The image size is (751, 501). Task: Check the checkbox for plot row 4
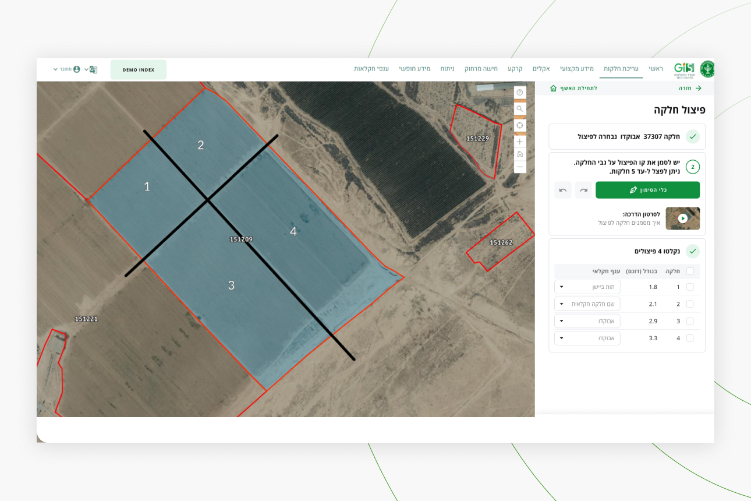tap(690, 338)
